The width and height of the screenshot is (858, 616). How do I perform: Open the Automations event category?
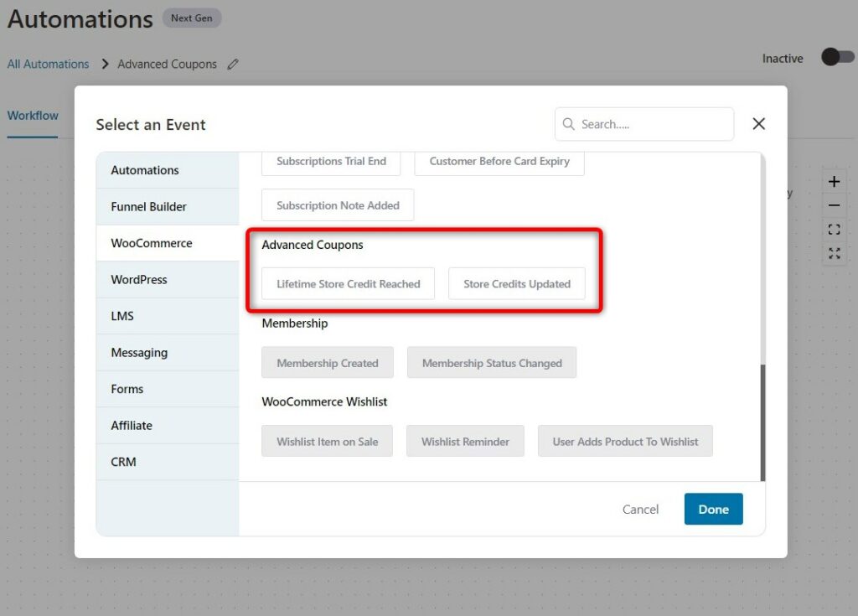click(x=168, y=170)
